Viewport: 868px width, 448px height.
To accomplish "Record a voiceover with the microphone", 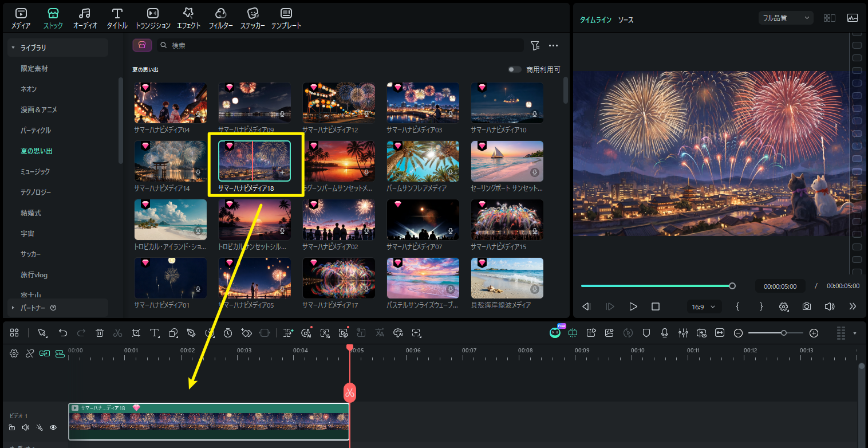I will point(665,333).
